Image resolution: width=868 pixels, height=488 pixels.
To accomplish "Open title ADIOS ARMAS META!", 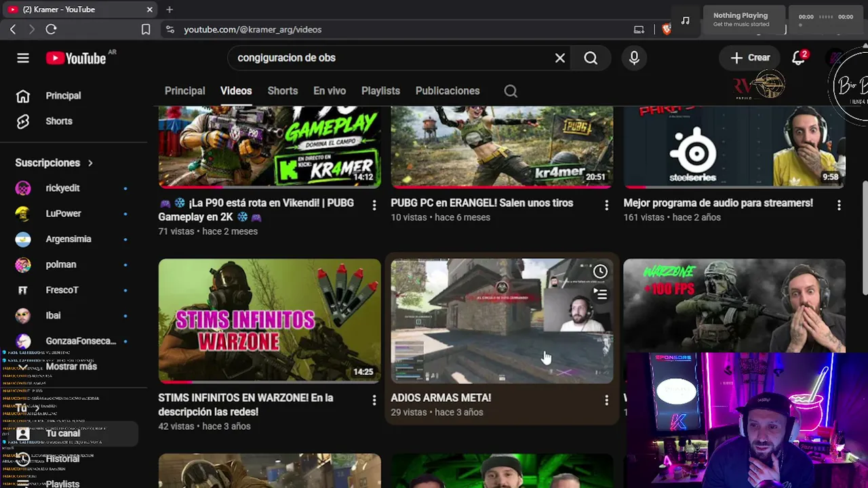I will 441,398.
